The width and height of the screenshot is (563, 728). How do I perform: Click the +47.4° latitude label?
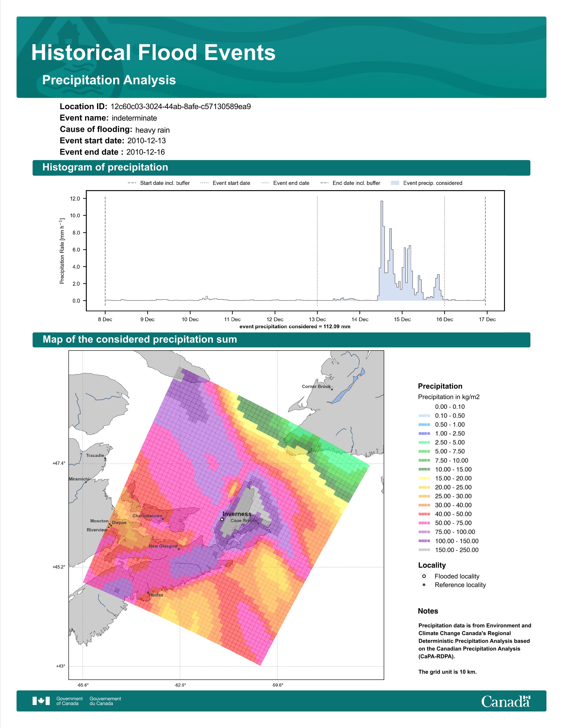click(59, 463)
